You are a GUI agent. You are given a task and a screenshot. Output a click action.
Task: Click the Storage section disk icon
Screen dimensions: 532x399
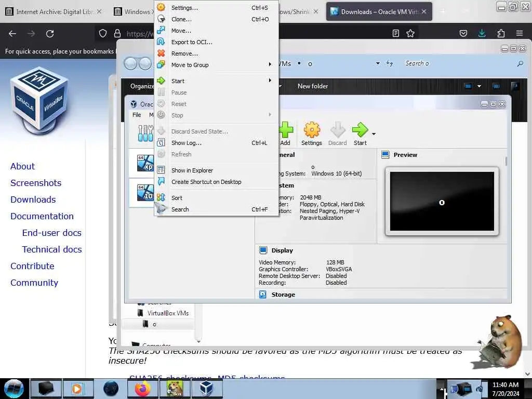(x=262, y=295)
